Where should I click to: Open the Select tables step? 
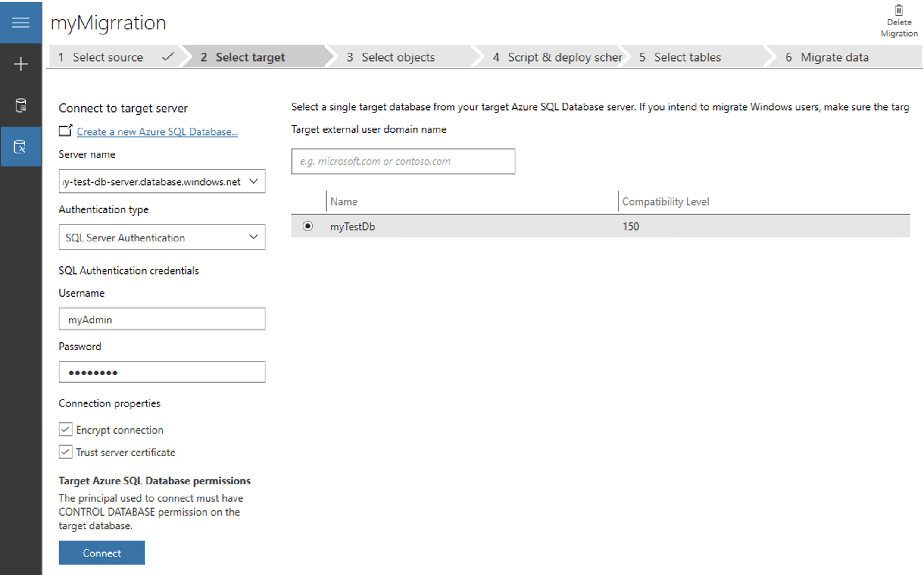click(687, 56)
